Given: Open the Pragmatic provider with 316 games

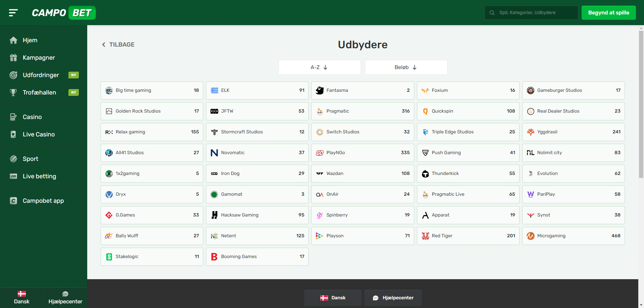Looking at the screenshot, I should tap(363, 111).
